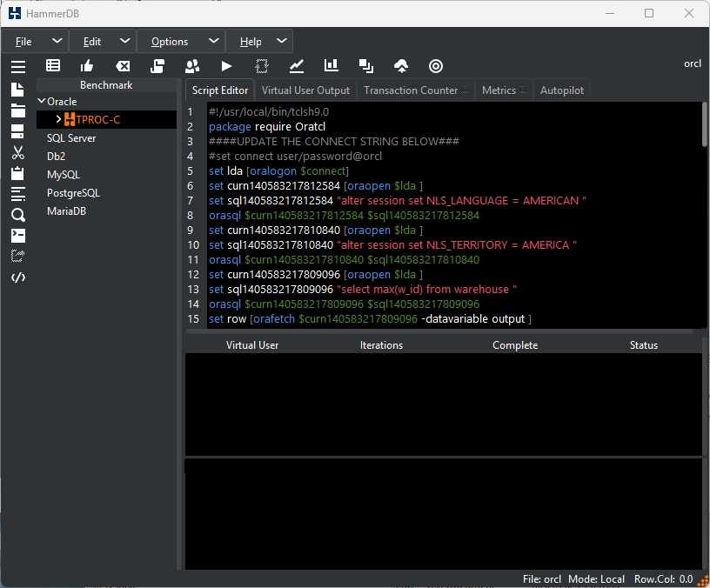Screen dimensions: 710x588
Task: Click the Save disk sidebar icon
Action: 17,131
